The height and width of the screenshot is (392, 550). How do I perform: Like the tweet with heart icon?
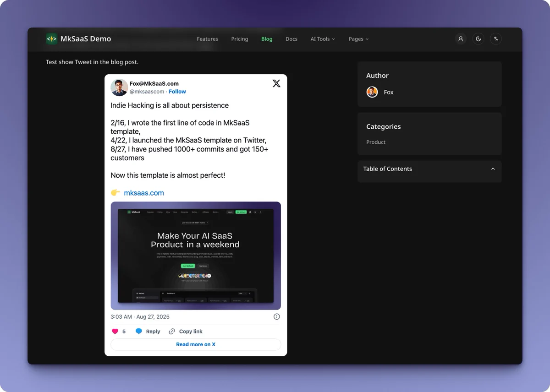click(115, 331)
